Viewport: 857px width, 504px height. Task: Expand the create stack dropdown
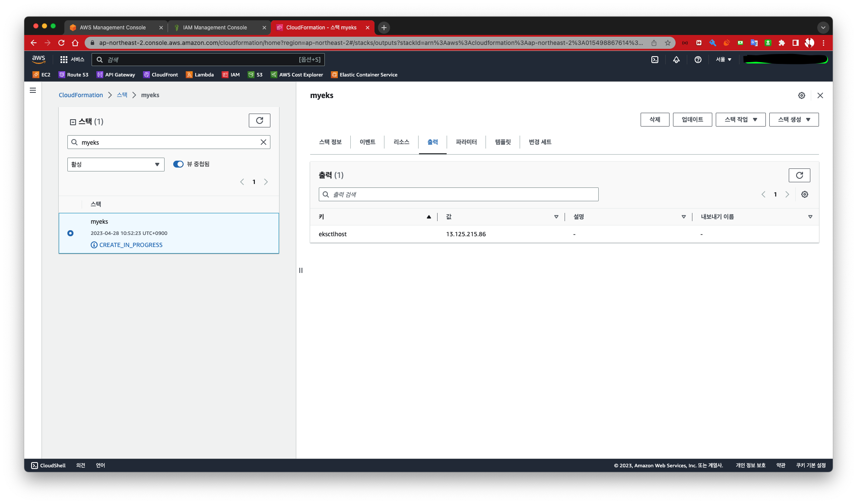(794, 120)
